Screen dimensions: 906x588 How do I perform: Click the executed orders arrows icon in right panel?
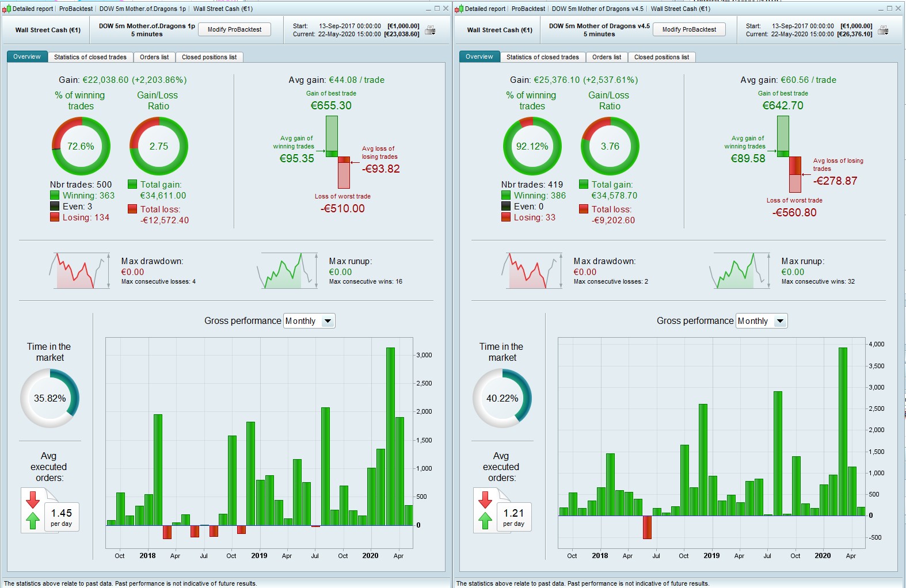[x=485, y=510]
